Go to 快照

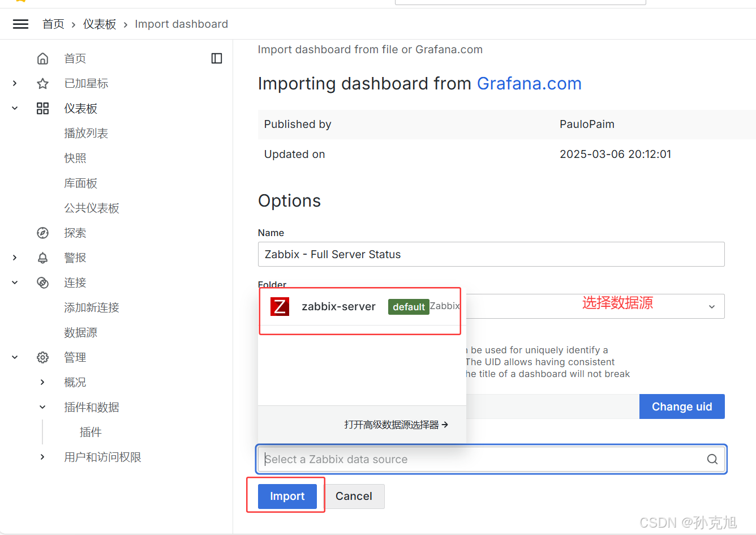pos(75,158)
